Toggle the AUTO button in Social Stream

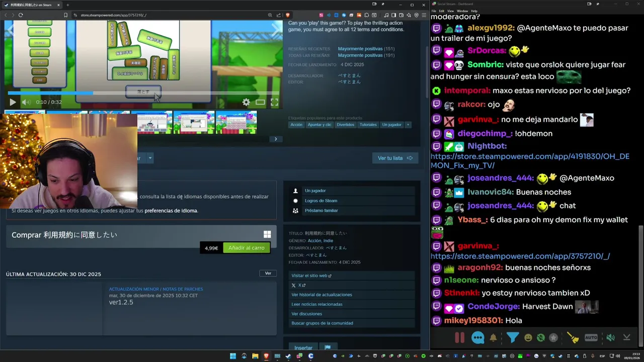click(x=591, y=338)
